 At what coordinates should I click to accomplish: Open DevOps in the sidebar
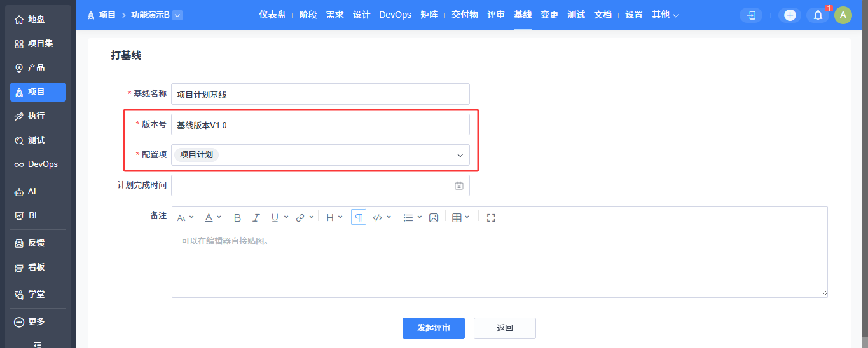coord(38,164)
